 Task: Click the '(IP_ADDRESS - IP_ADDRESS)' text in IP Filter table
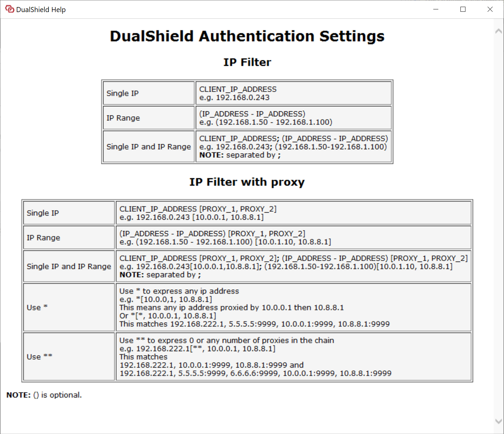click(x=252, y=114)
